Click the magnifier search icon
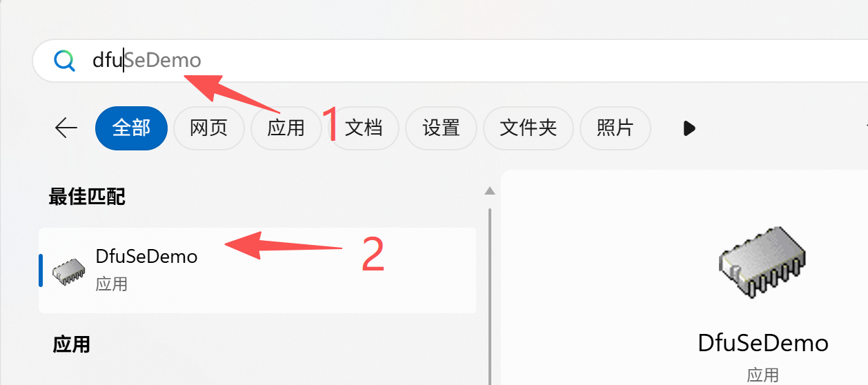The height and width of the screenshot is (385, 868). pos(65,61)
